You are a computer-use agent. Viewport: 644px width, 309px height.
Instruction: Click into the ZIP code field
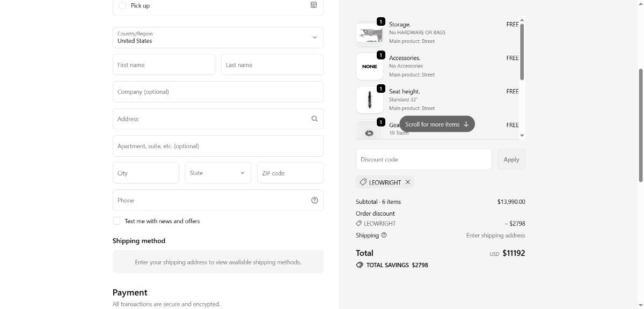[290, 173]
